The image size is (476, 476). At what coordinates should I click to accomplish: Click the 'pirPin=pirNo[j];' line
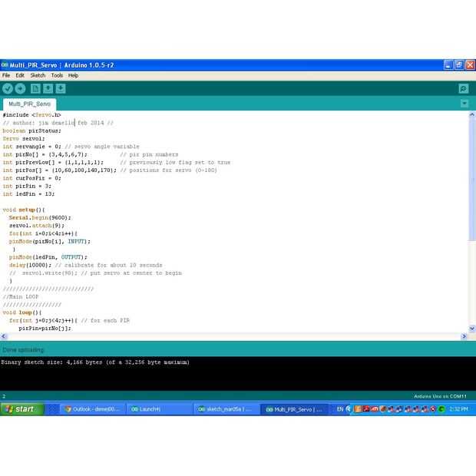click(45, 328)
